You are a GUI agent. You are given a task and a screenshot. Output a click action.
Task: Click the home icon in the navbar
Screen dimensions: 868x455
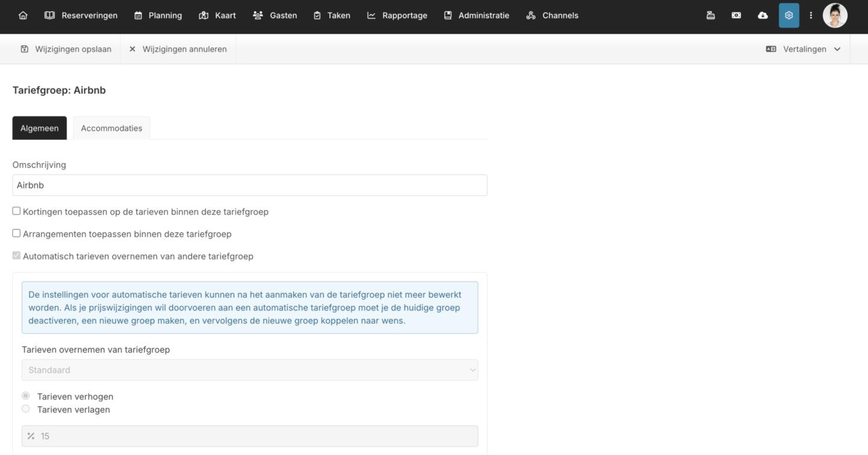pos(23,16)
